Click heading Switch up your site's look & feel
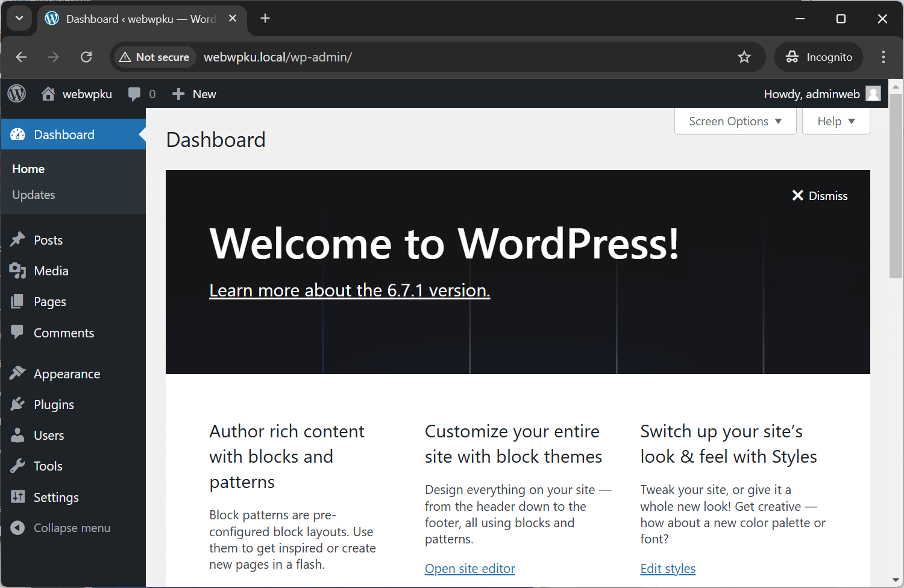 coord(729,444)
